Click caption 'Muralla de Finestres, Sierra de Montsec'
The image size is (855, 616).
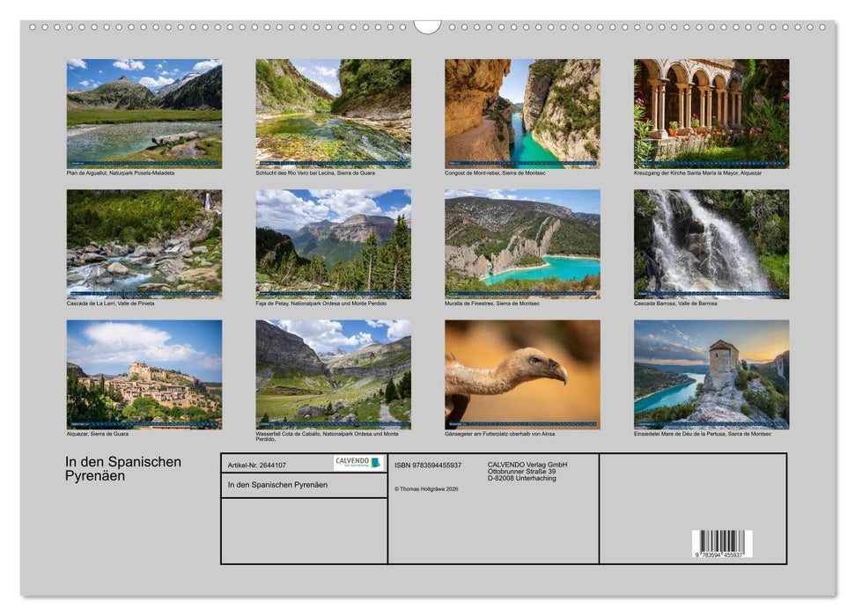(x=492, y=303)
